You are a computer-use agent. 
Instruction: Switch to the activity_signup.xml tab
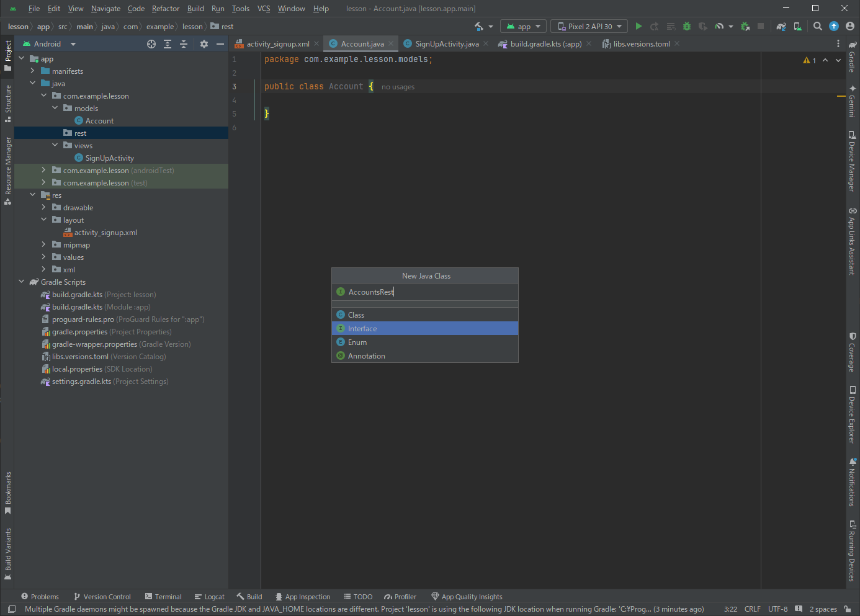pos(277,44)
